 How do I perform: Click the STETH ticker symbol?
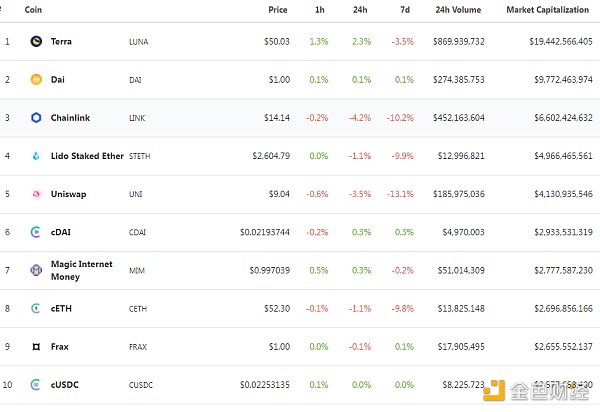coord(140,156)
